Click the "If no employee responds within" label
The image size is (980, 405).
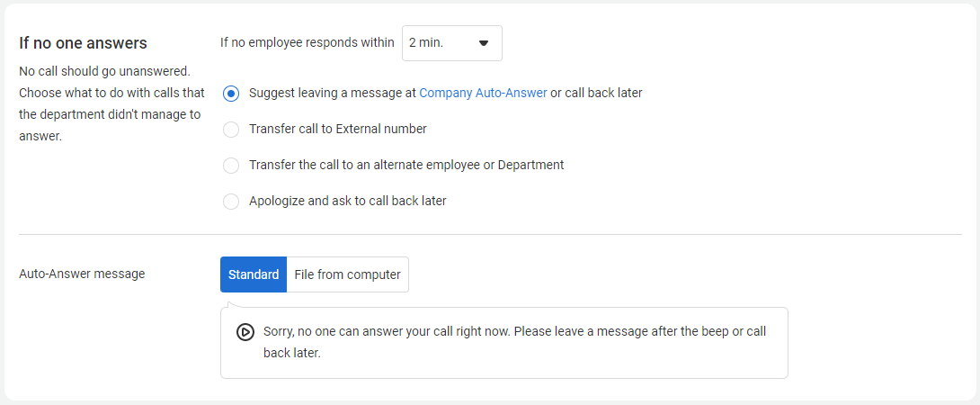[x=307, y=42]
